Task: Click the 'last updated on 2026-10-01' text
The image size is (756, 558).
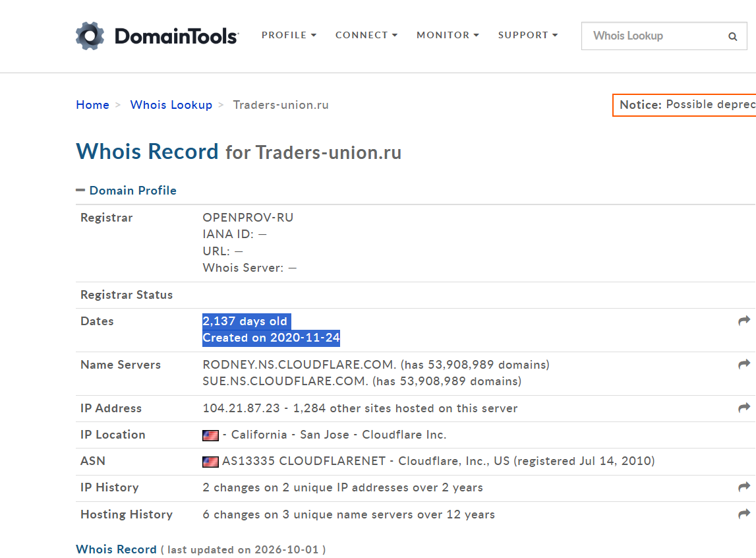Action: [243, 550]
